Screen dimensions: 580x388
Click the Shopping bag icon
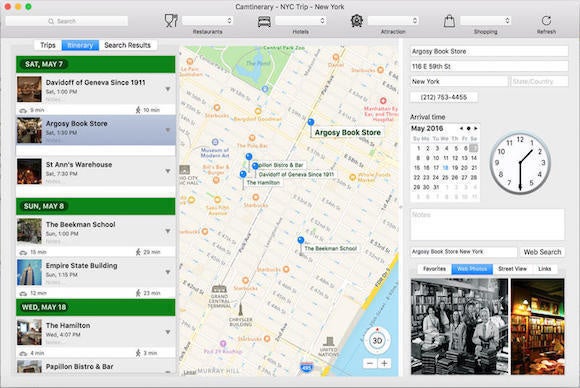(449, 21)
